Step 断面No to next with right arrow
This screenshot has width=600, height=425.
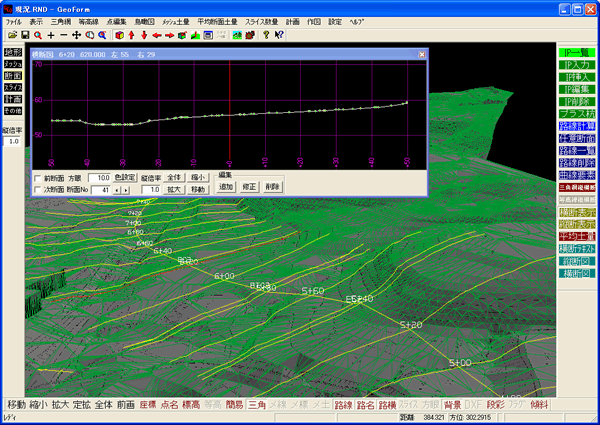point(126,190)
